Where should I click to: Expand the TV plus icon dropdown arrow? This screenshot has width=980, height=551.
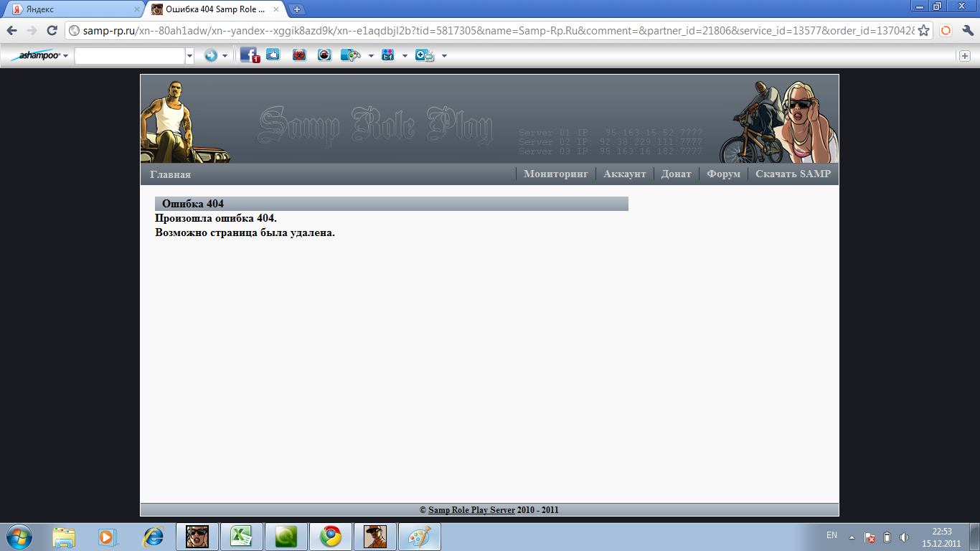tap(444, 55)
